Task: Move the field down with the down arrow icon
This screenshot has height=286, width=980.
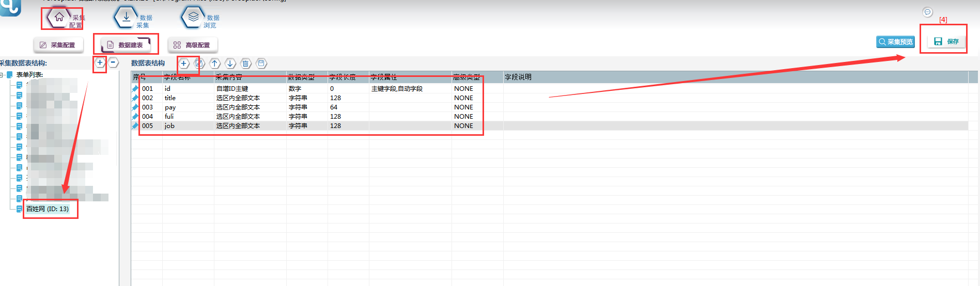Action: pos(230,63)
